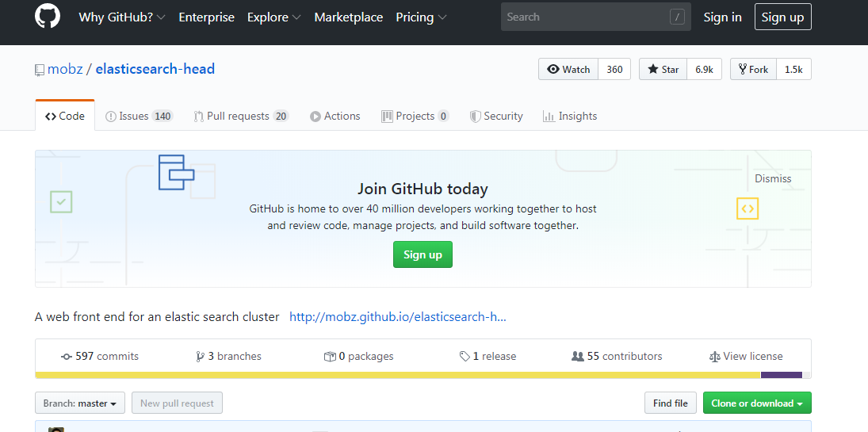Click the repository book icon beside mobz
868x432 pixels.
coord(40,70)
